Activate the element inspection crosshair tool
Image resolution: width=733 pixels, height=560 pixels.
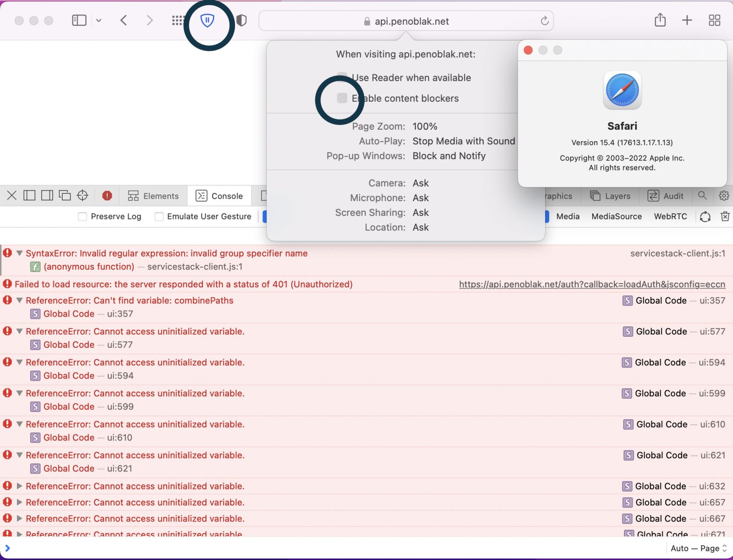point(82,196)
